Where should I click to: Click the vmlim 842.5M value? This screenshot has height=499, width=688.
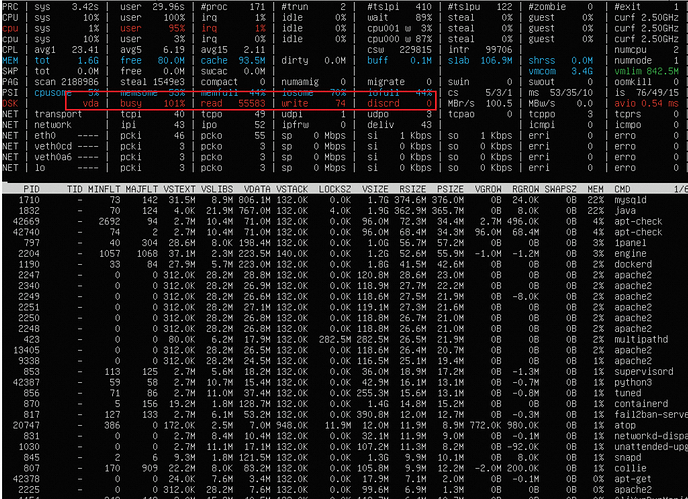(646, 71)
